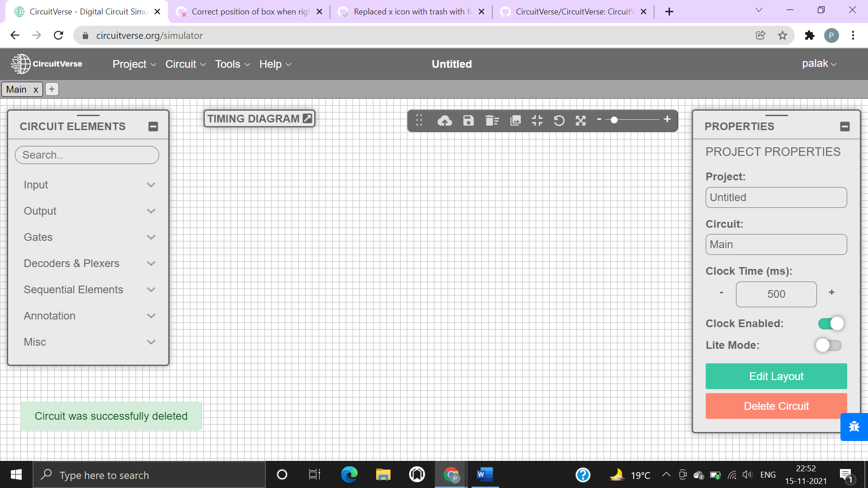
Task: Click the fit-to-screen toolbar icon
Action: point(537,121)
